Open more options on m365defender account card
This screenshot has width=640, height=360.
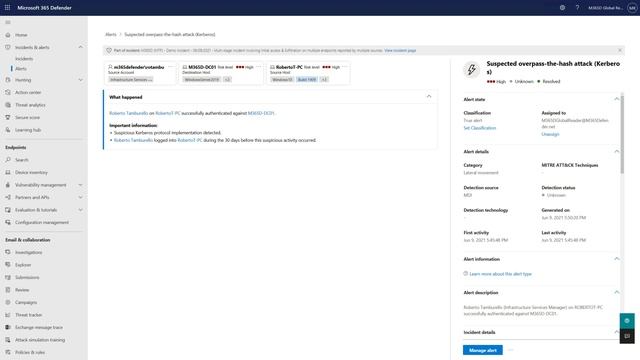[171, 67]
